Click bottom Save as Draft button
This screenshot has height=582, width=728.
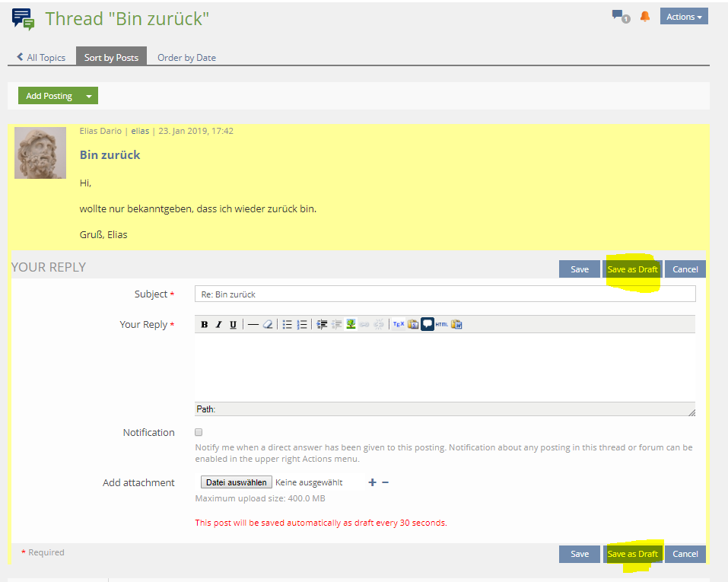click(x=632, y=554)
